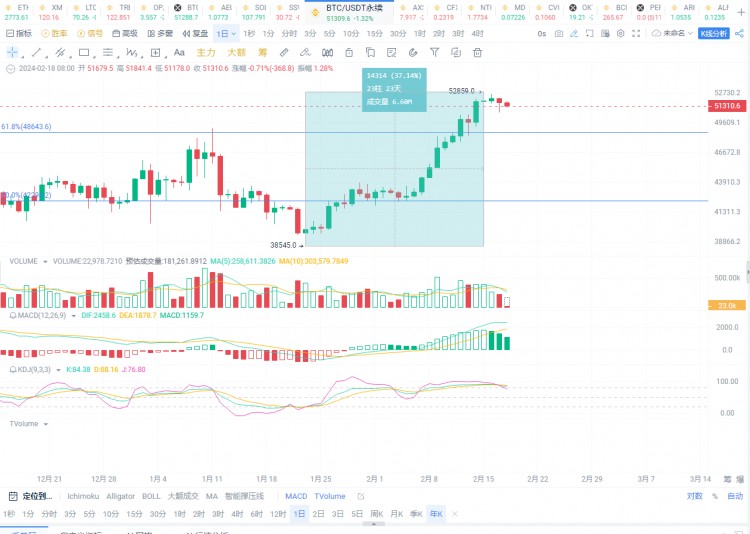This screenshot has width=750, height=534.
Task: Select the 周K period in bottom bar
Action: [x=376, y=513]
